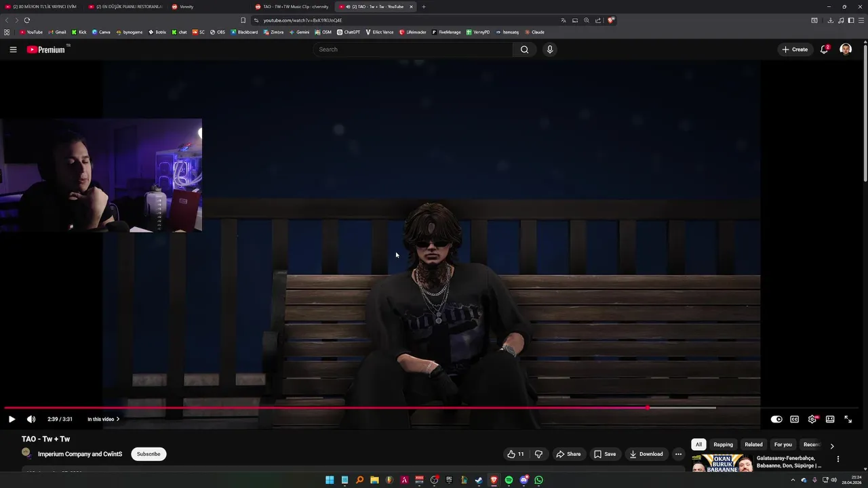868x488 pixels.
Task: Open YouTube notifications bell
Action: point(824,49)
